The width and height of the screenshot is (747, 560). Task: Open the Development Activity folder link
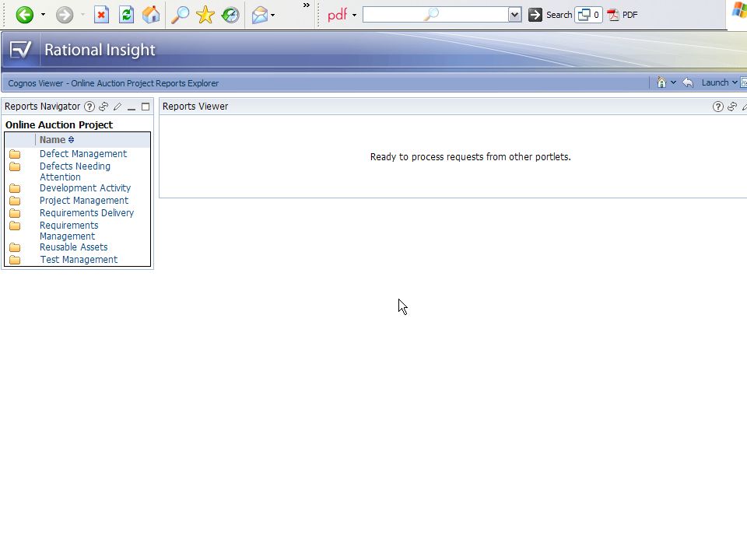click(85, 188)
